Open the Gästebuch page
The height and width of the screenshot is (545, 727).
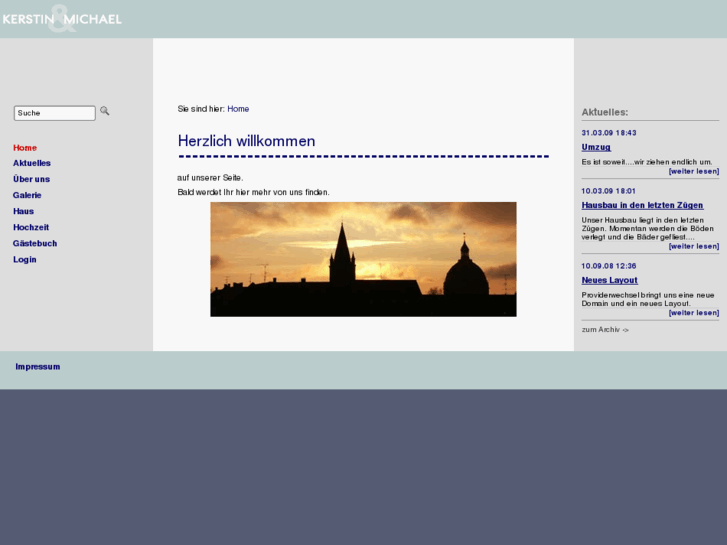point(35,243)
